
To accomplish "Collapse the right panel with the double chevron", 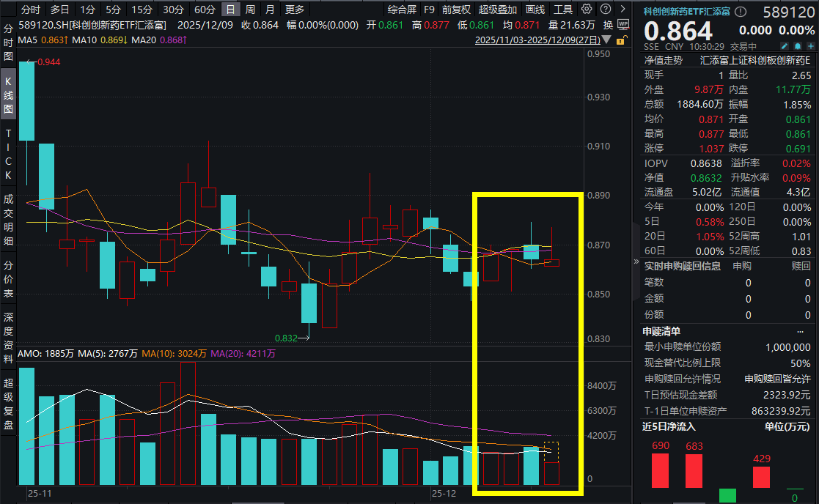I will click(636, 262).
